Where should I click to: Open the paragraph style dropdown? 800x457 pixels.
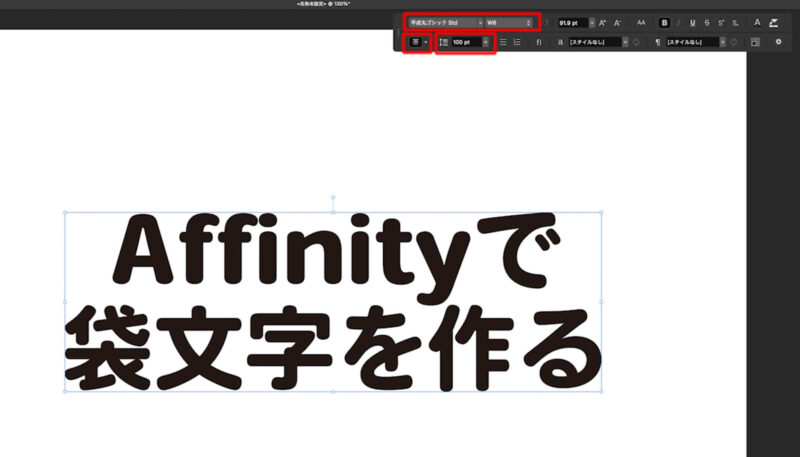[695, 42]
